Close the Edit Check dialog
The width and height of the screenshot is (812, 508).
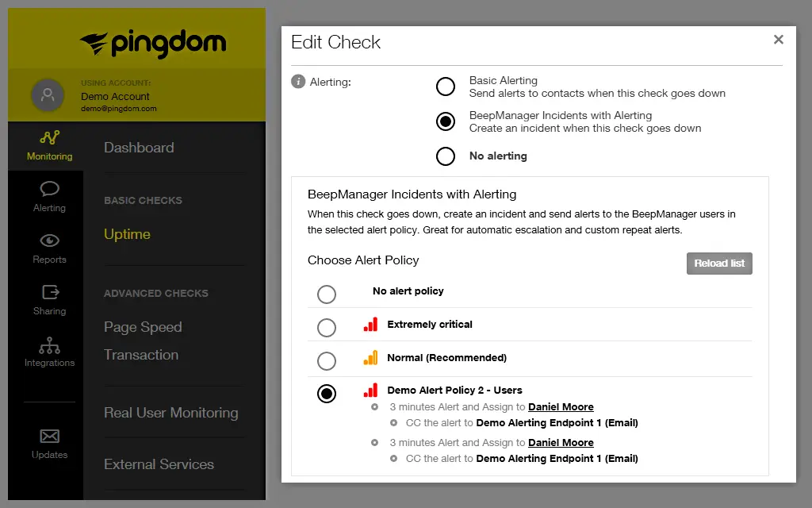coord(778,40)
